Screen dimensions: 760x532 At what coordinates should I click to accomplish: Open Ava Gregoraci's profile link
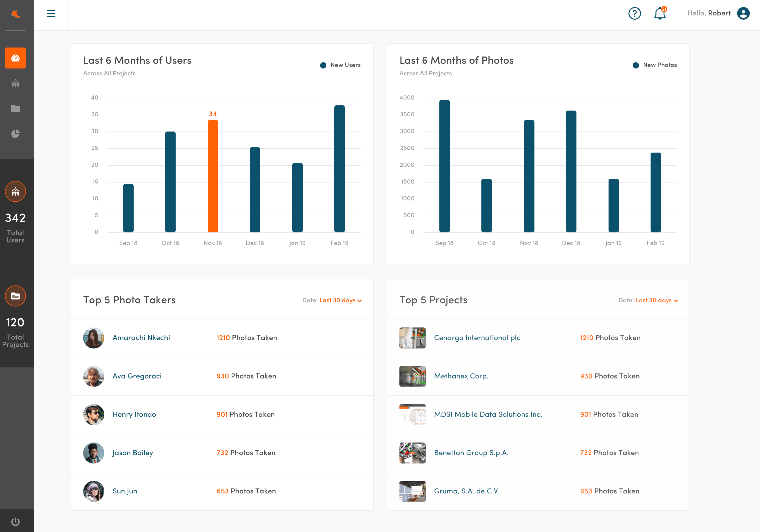137,376
